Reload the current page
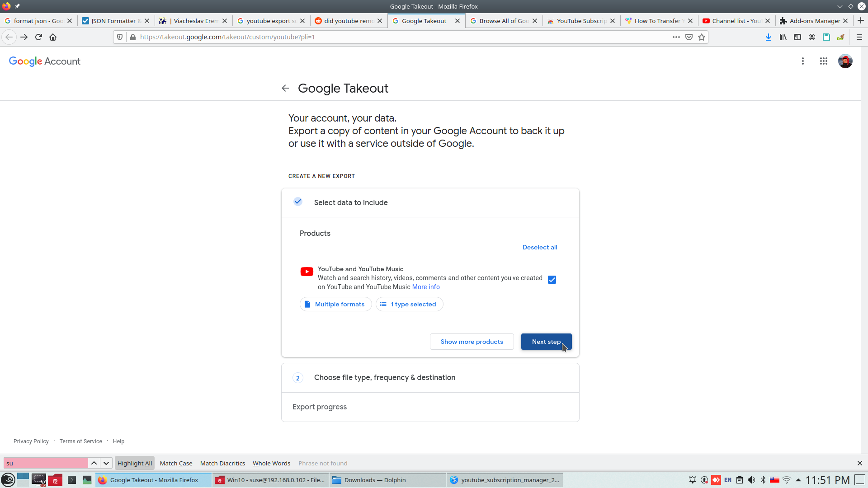This screenshot has width=868, height=488. tap(38, 37)
